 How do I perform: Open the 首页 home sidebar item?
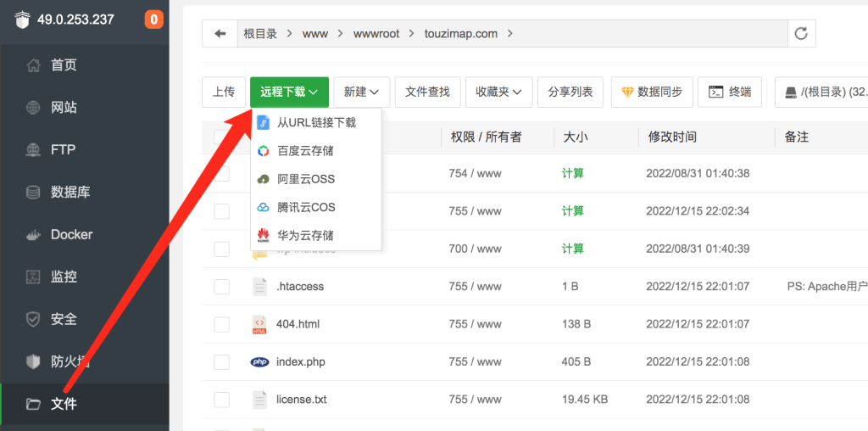(x=84, y=65)
